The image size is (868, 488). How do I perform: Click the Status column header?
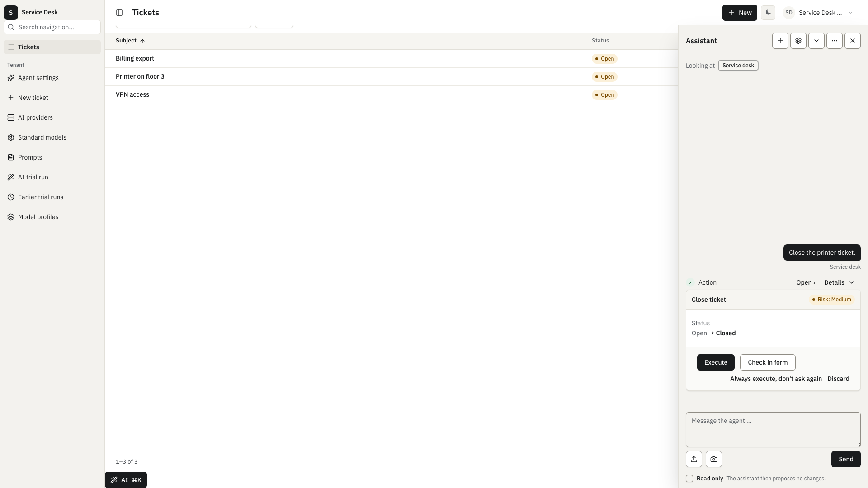[x=600, y=41]
